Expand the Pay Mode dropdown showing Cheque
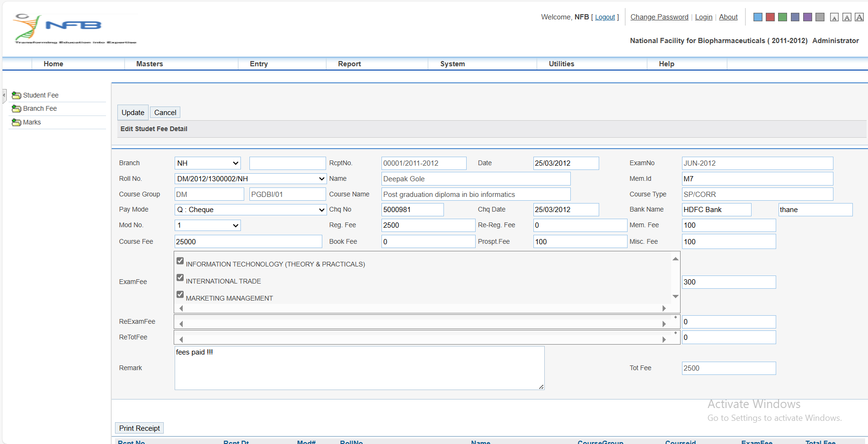Screen dimensions: 868x444 tap(250, 210)
